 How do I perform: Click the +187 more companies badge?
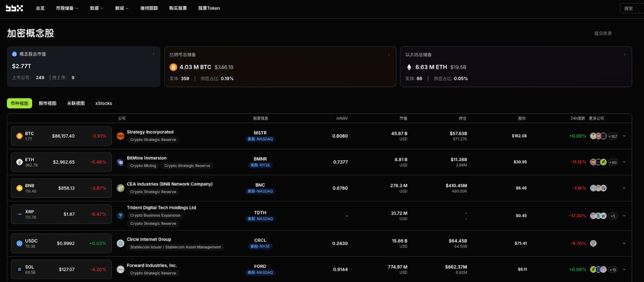613,136
